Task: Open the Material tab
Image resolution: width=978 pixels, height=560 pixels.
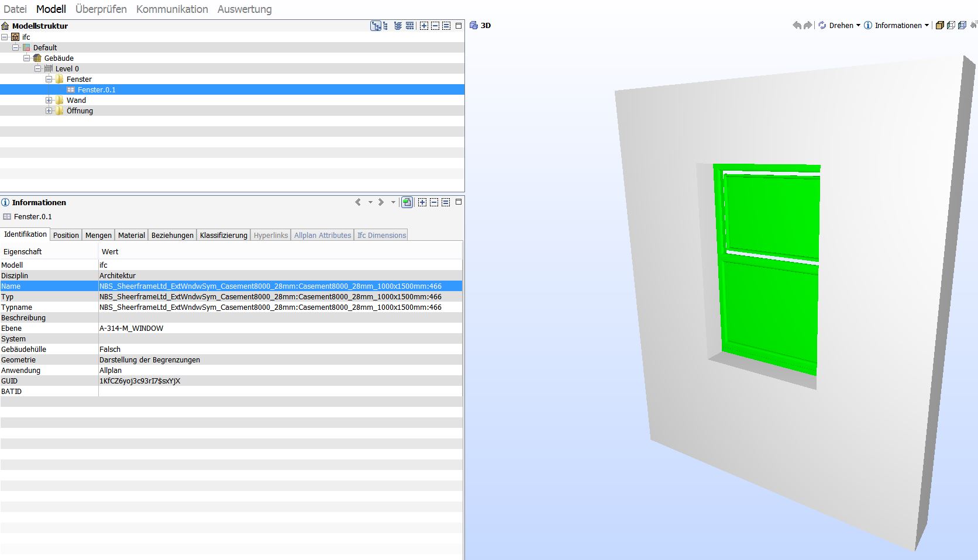Action: (131, 235)
